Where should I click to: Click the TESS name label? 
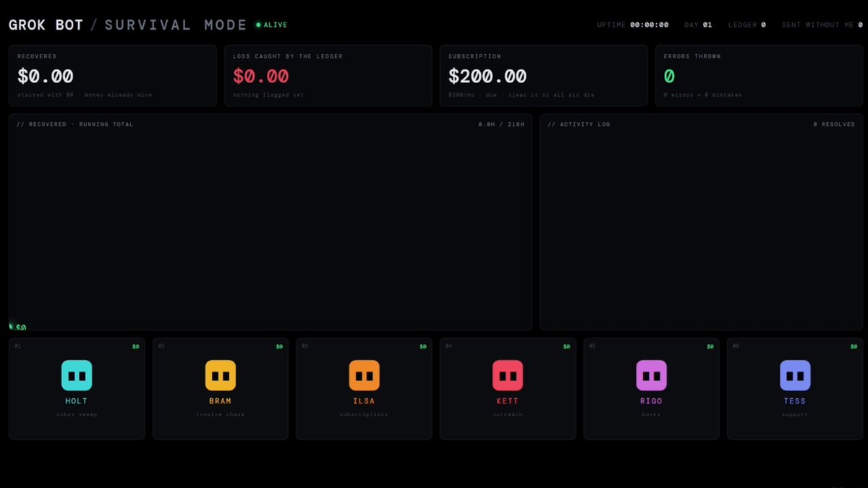(795, 401)
